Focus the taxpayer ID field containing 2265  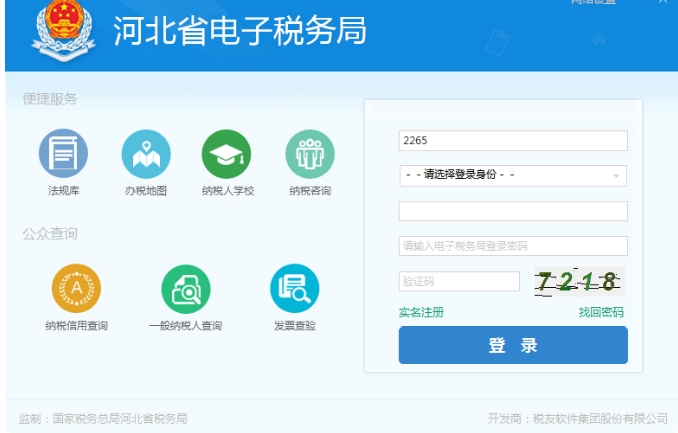coord(512,141)
